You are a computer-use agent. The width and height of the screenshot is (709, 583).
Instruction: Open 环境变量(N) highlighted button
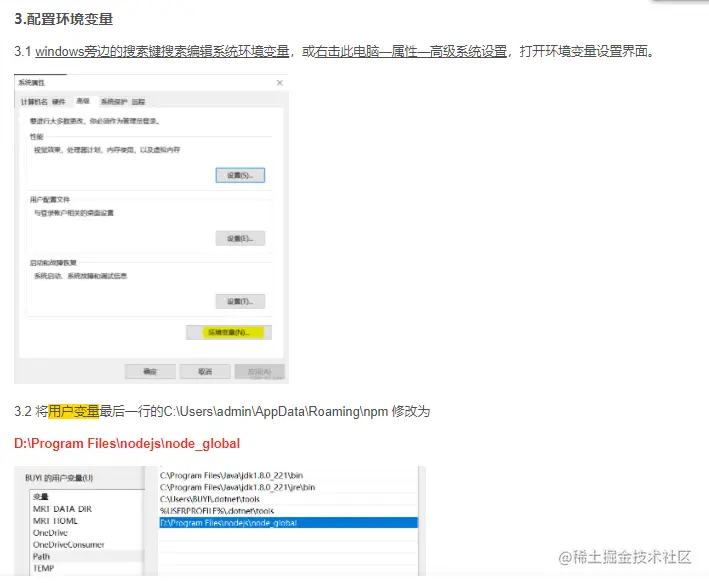(229, 332)
